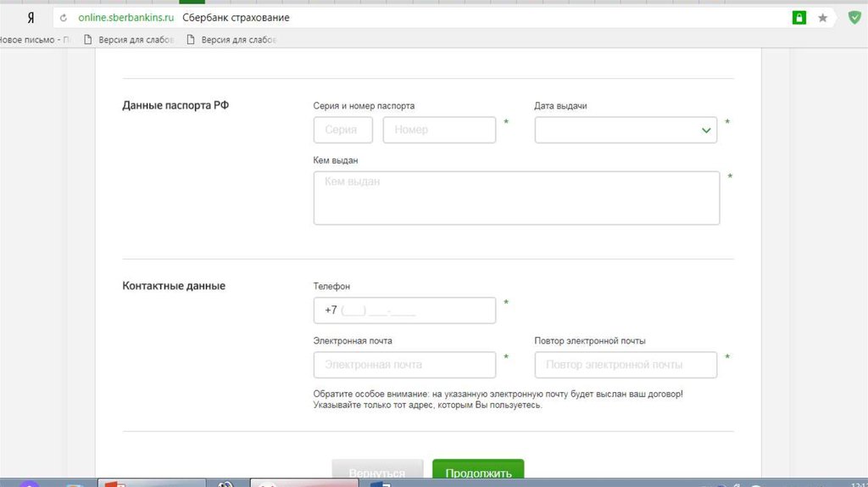Focus the "Электронная почта" field
This screenshot has width=868, height=487.
point(404,365)
